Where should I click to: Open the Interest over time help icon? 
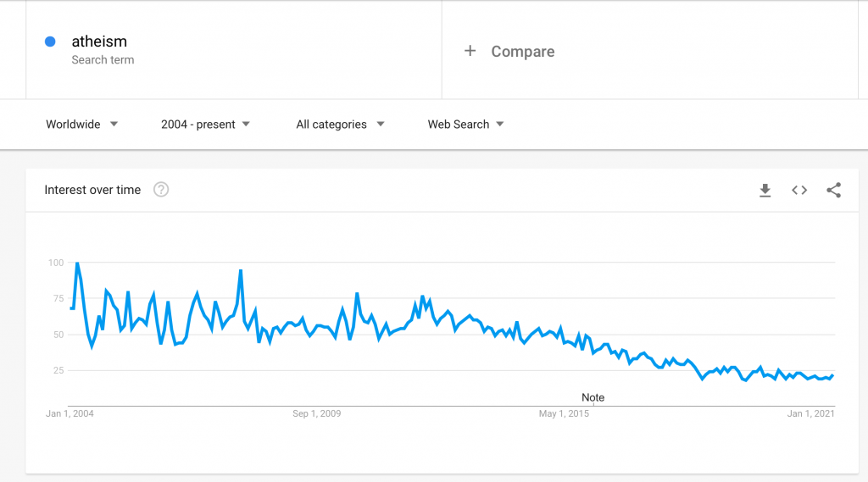161,190
